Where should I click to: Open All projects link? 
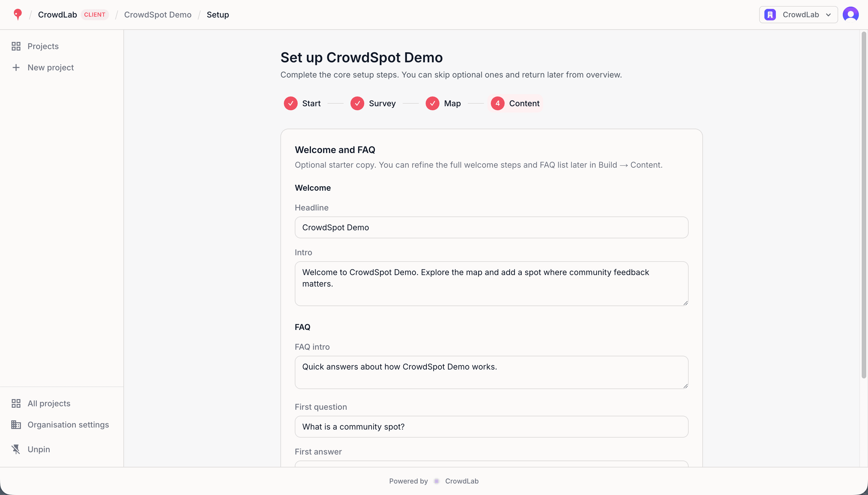[49, 403]
